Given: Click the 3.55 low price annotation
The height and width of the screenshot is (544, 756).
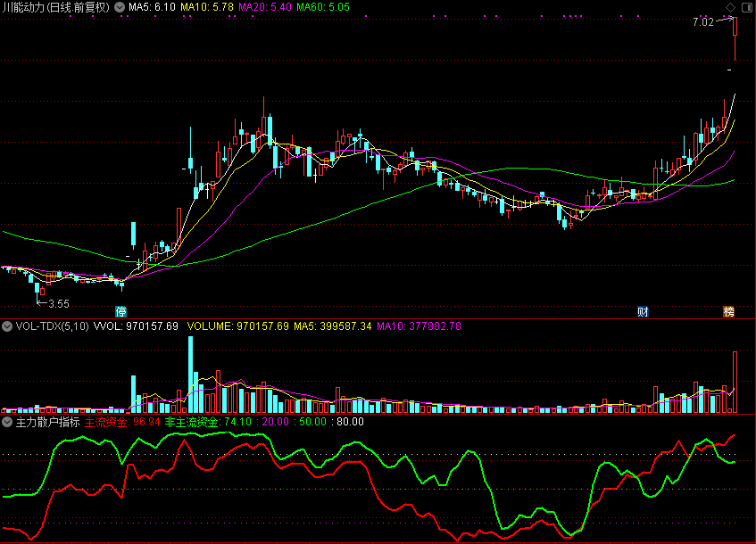Looking at the screenshot, I should [x=59, y=304].
